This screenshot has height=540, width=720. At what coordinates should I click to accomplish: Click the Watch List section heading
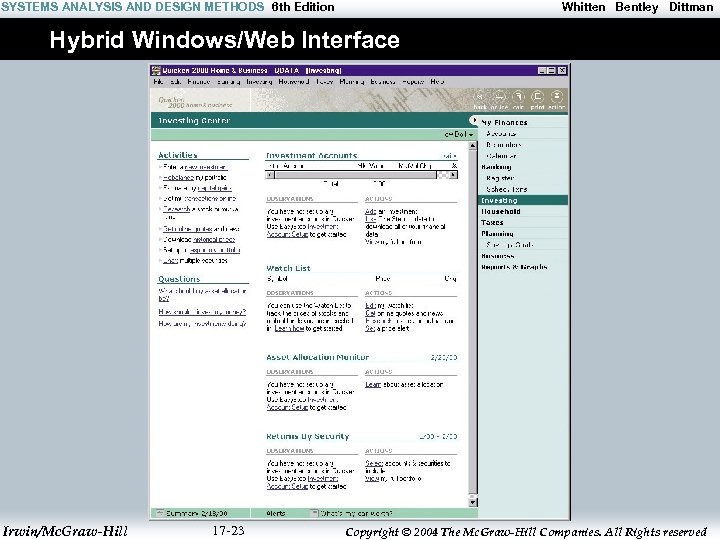point(288,268)
